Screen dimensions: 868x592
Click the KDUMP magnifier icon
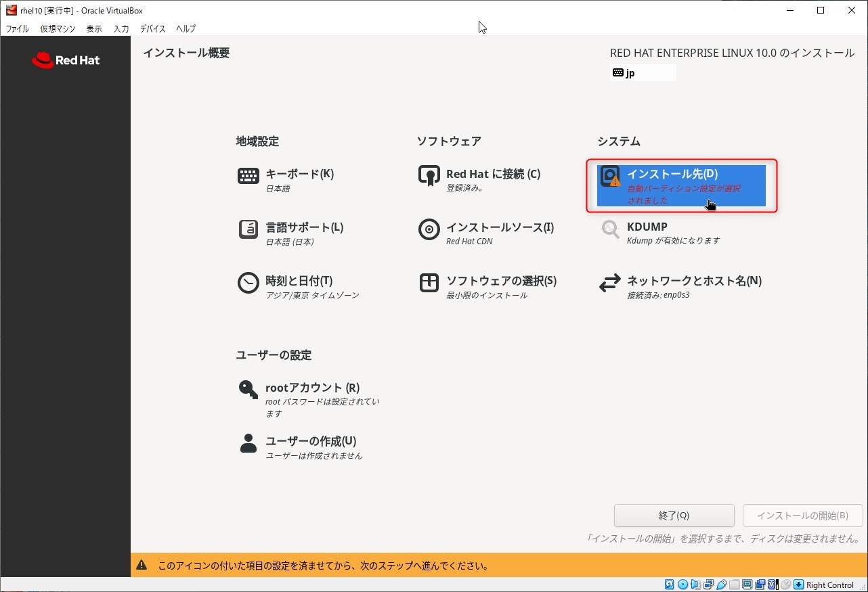click(610, 229)
